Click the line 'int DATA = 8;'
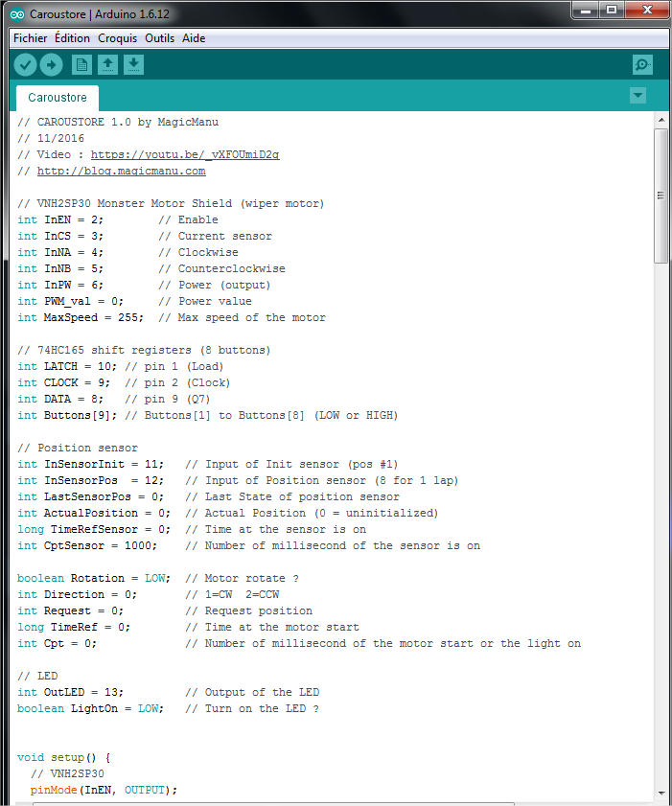Image resolution: width=672 pixels, height=806 pixels. tap(60, 399)
